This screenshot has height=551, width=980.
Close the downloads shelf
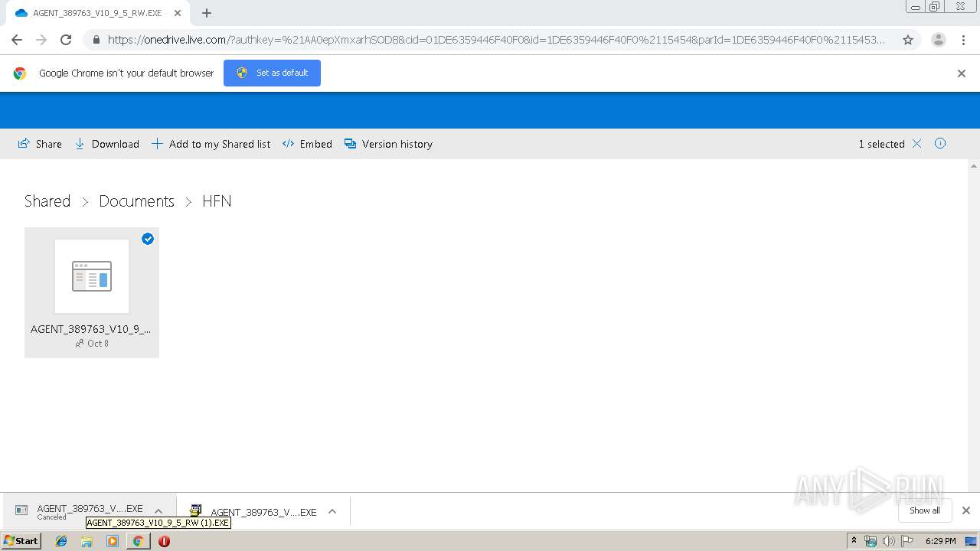click(x=966, y=510)
